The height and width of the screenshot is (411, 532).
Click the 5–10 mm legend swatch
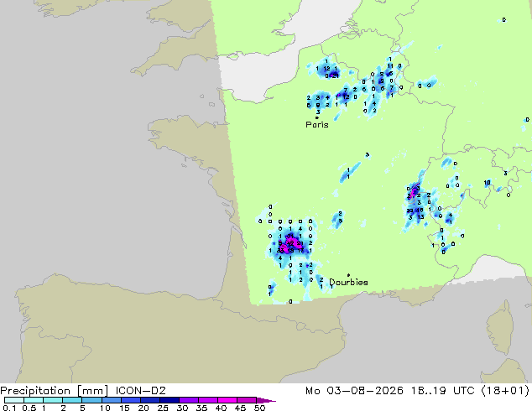pos(91,400)
